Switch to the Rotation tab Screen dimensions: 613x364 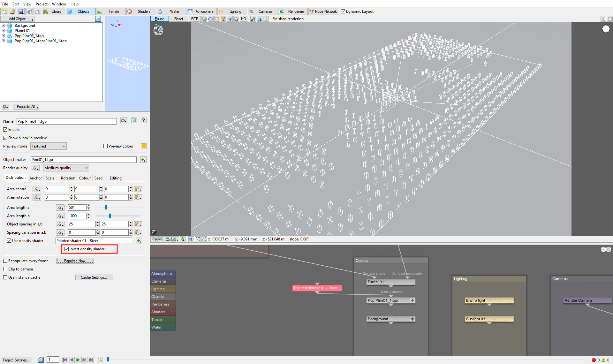click(x=68, y=178)
